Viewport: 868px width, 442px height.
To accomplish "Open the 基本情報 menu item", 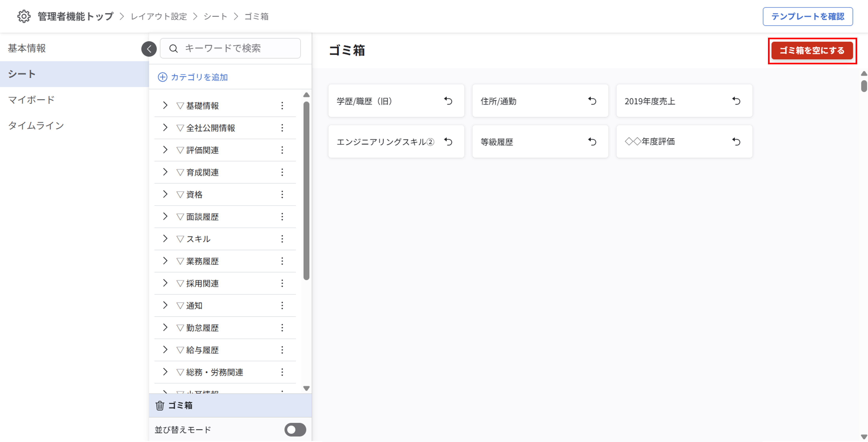I will tap(74, 48).
